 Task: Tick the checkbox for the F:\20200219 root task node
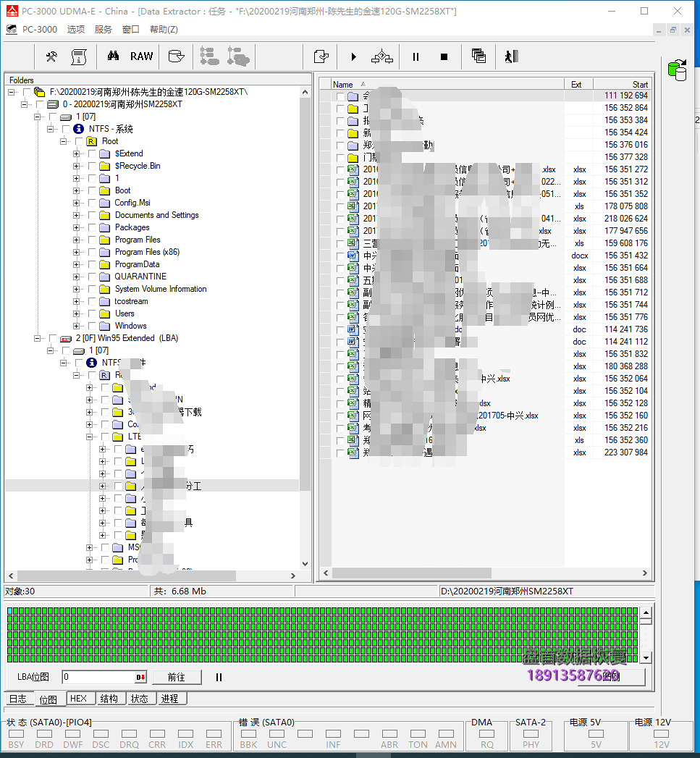coord(27,92)
